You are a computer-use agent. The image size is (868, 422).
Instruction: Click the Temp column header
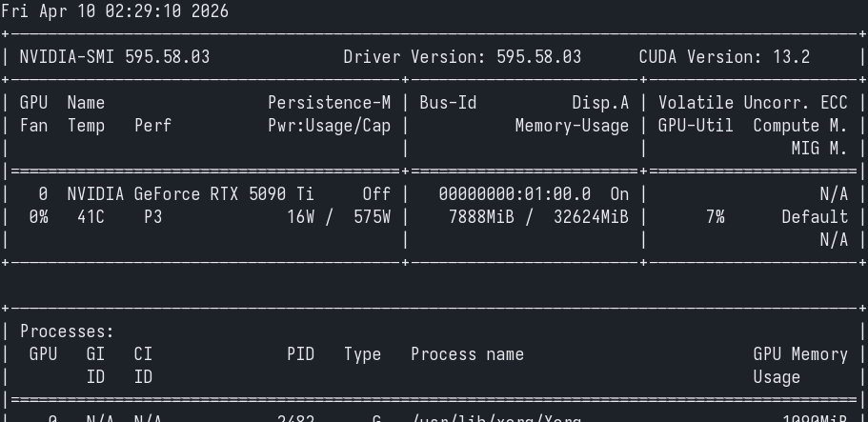[x=86, y=126]
